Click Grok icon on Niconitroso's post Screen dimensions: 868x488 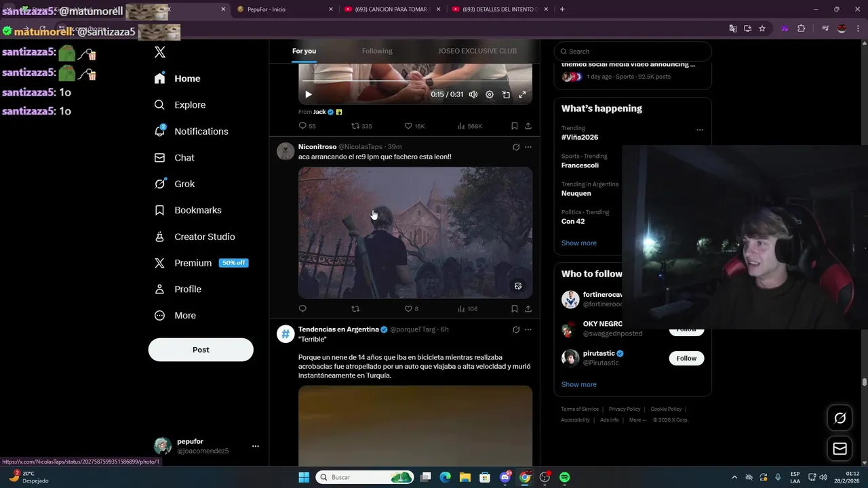click(516, 147)
